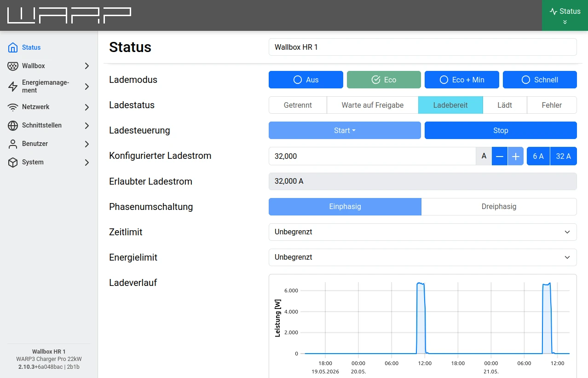Click the Warte auf Freigabe status segment
This screenshot has width=588, height=378.
373,105
